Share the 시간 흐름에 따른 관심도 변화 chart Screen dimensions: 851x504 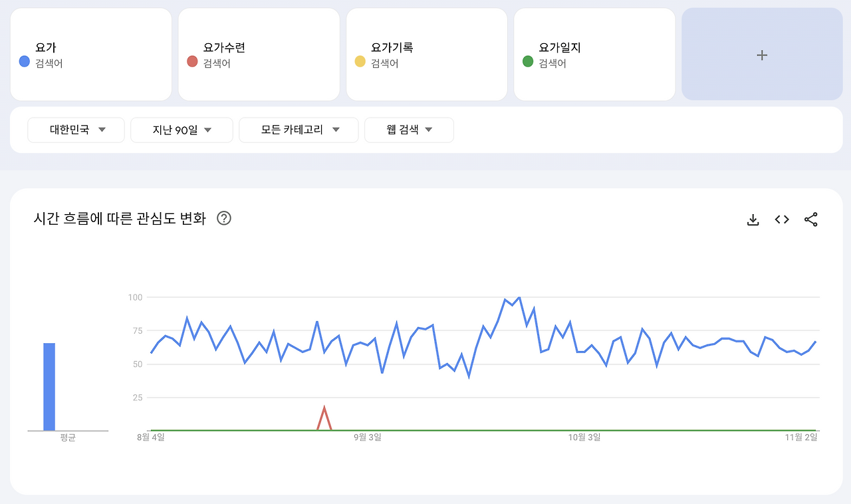811,219
